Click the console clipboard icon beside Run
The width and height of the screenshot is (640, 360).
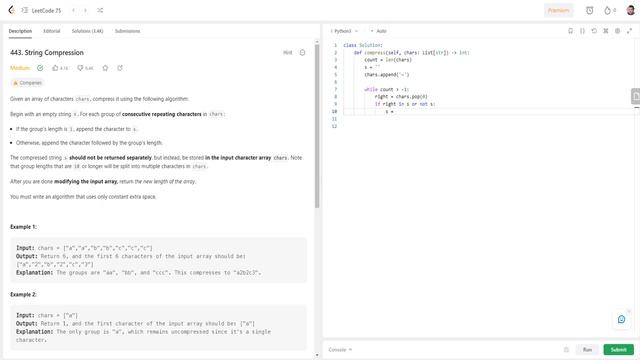coord(566,350)
